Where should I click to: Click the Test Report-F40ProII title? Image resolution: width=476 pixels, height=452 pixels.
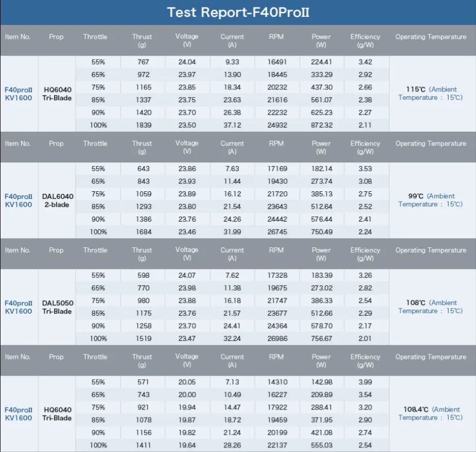click(x=238, y=12)
